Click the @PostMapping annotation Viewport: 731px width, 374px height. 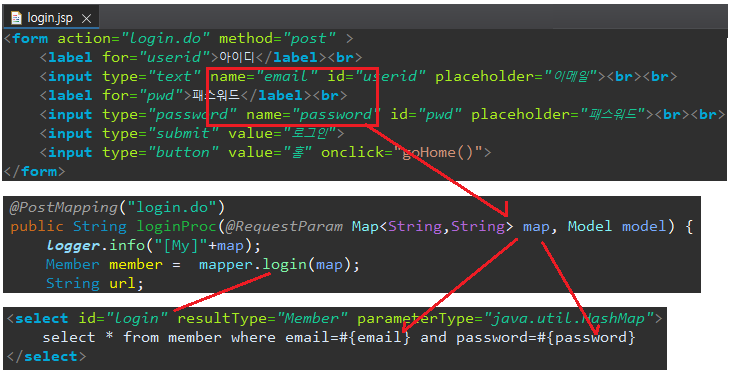coord(64,207)
